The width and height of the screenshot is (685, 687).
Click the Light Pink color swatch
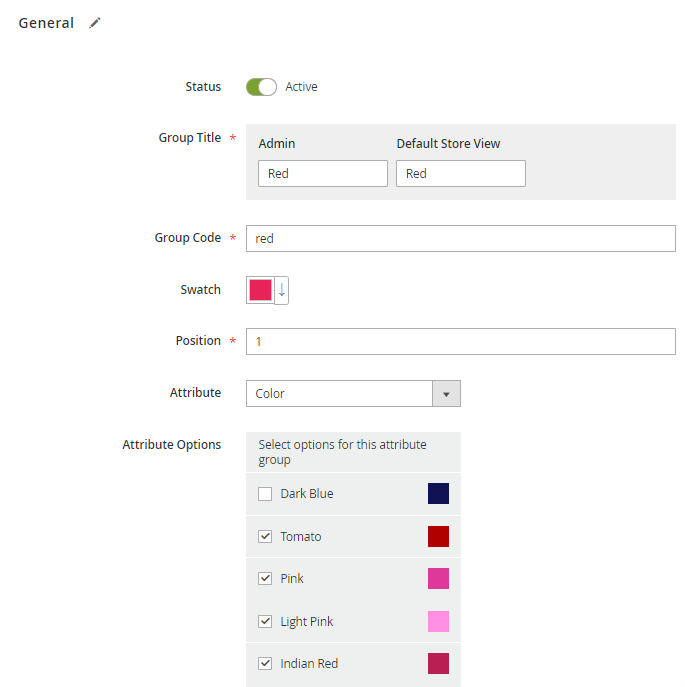(438, 622)
